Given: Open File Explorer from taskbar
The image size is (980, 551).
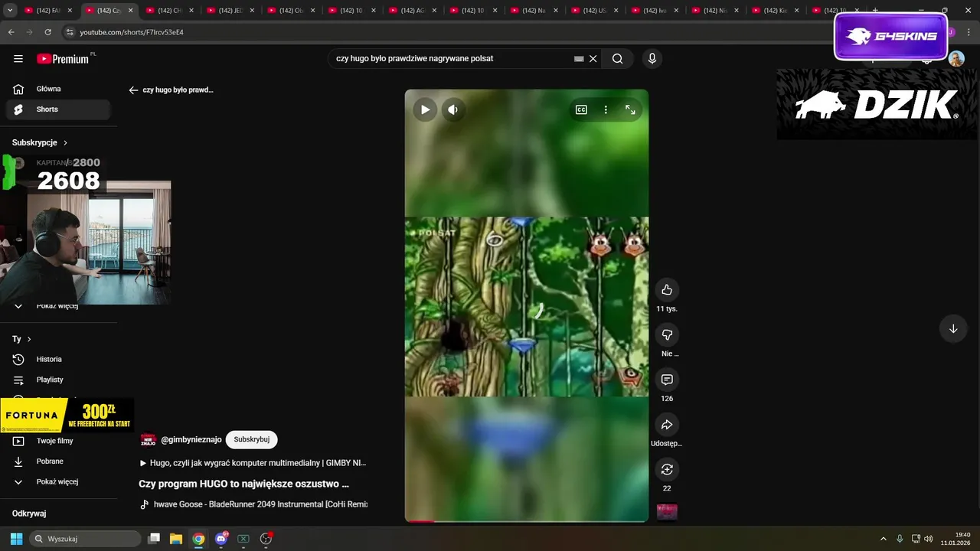Looking at the screenshot, I should [176, 539].
